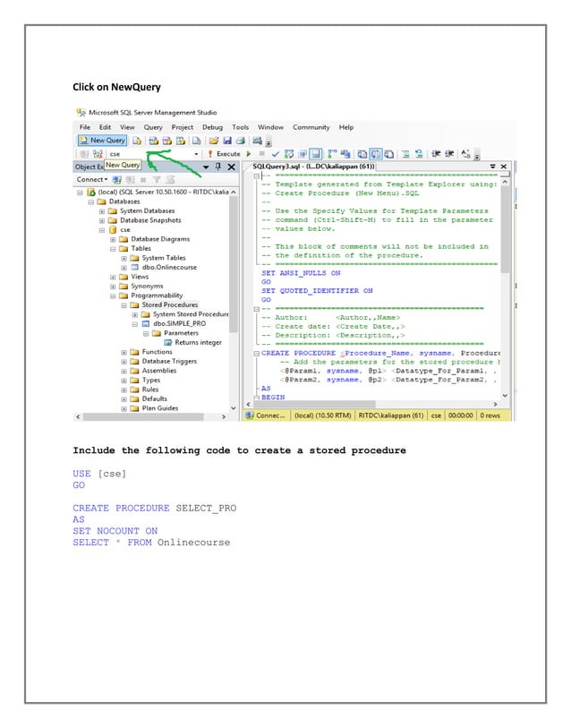Click the Filter funnel icon in Object Explorer
This screenshot has width=571, height=728.
pyautogui.click(x=157, y=180)
